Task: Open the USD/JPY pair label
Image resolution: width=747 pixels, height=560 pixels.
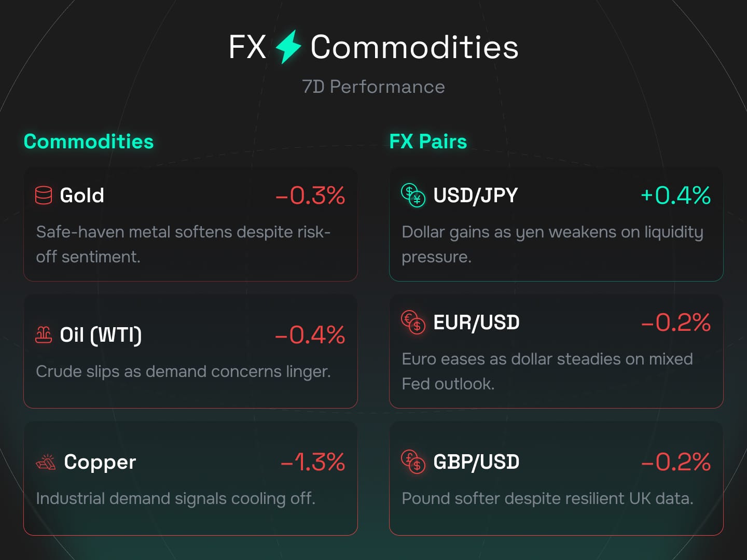Action: (475, 195)
